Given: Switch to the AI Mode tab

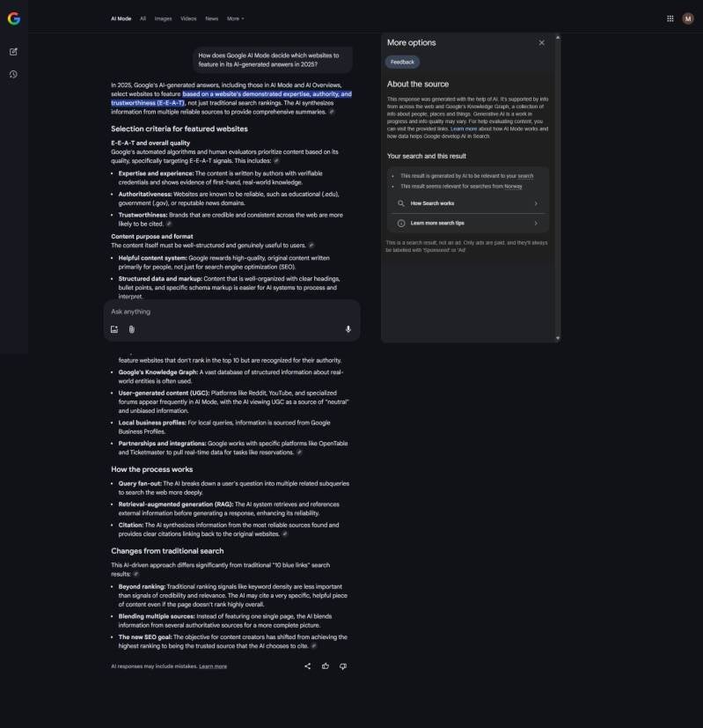Looking at the screenshot, I should pos(121,18).
